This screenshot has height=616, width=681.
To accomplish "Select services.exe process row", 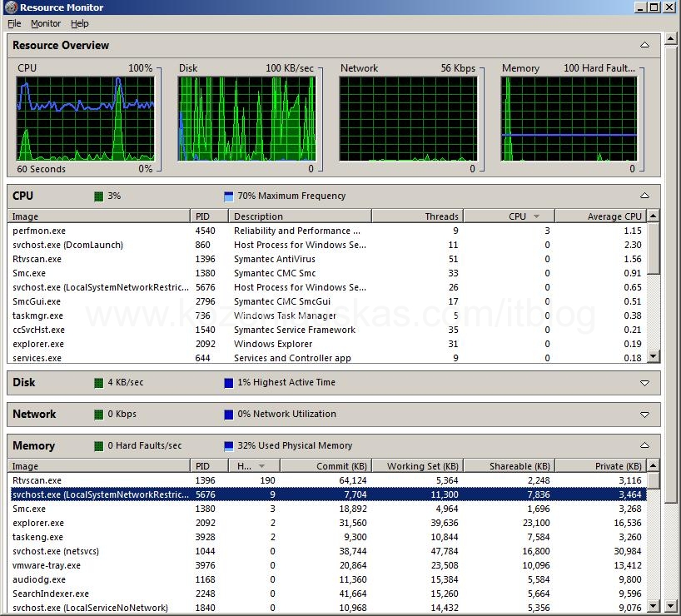I will [x=327, y=358].
